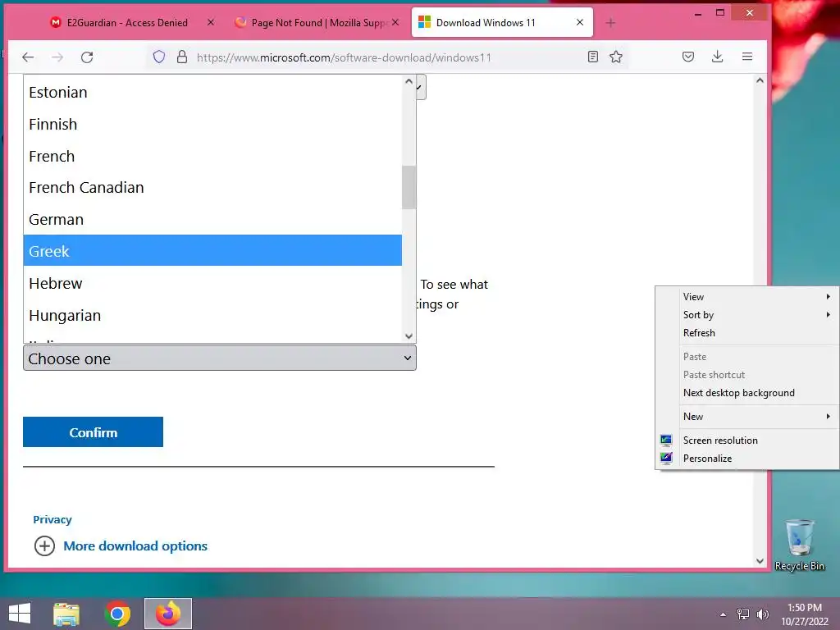Image resolution: width=840 pixels, height=630 pixels.
Task: Open the tracking protection shield icon
Action: (159, 57)
